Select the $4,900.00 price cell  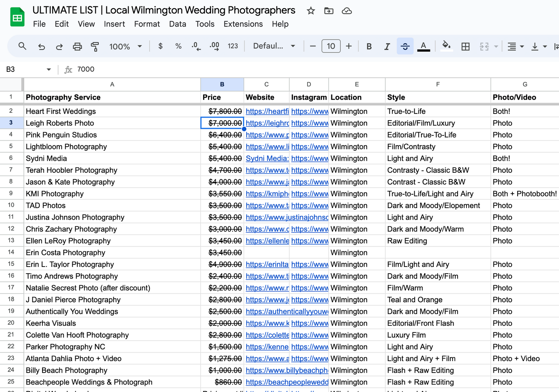[222, 264]
